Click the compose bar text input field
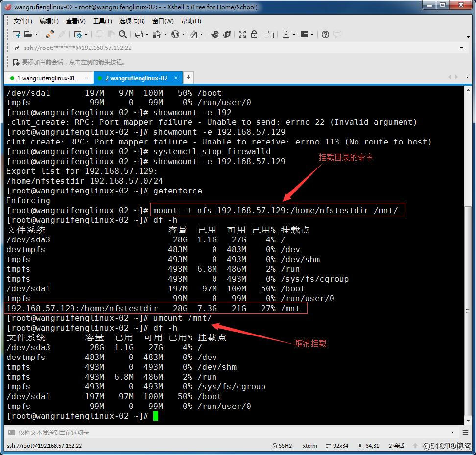Screen dimensions: 476x455 (234, 432)
